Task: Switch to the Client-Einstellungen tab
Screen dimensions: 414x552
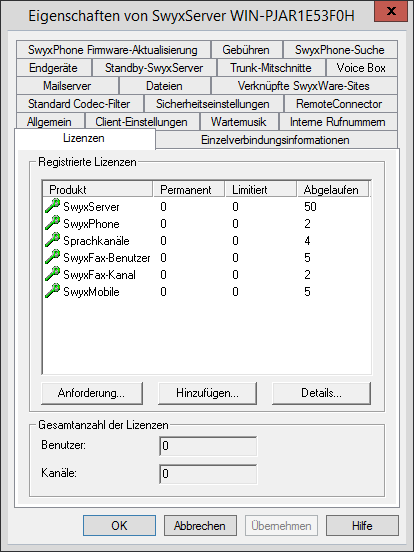Action: click(x=142, y=122)
